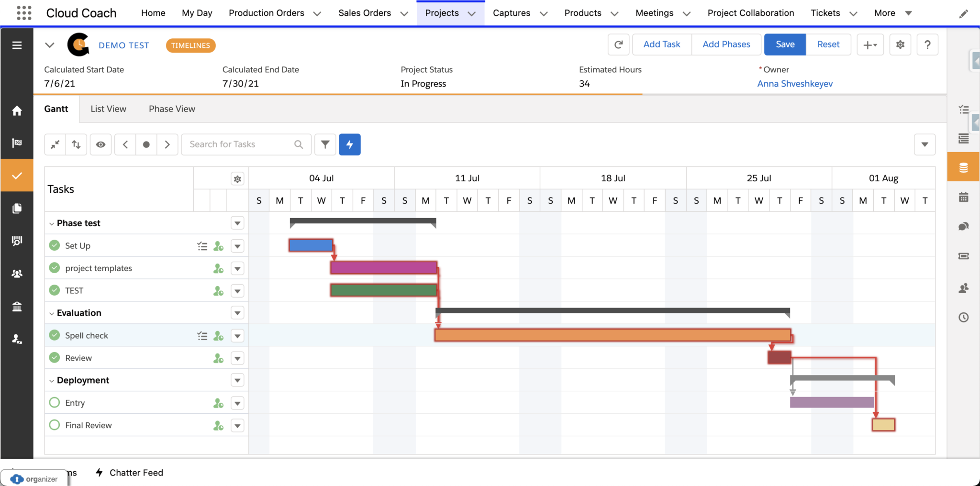
Task: Open the My Day nav item
Action: pos(197,13)
